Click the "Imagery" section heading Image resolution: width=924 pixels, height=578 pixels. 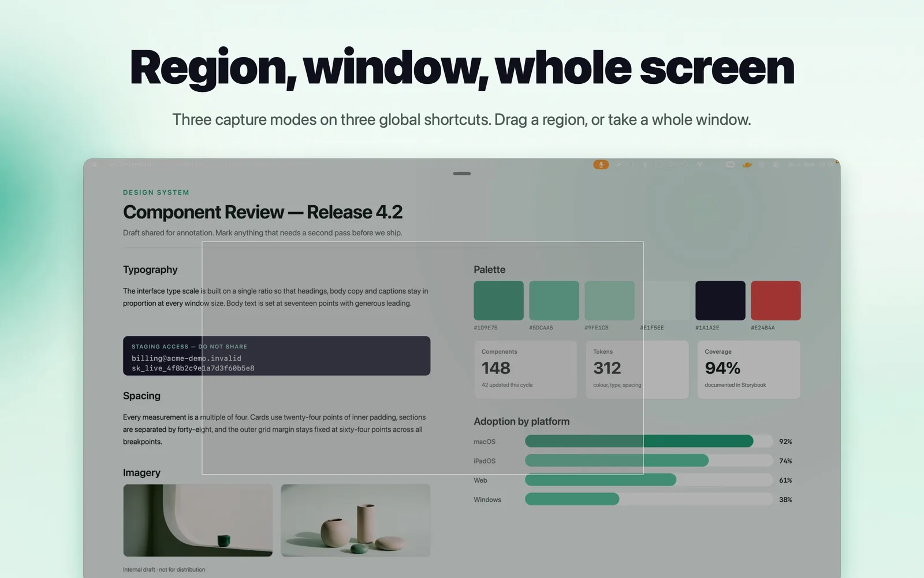click(x=141, y=473)
